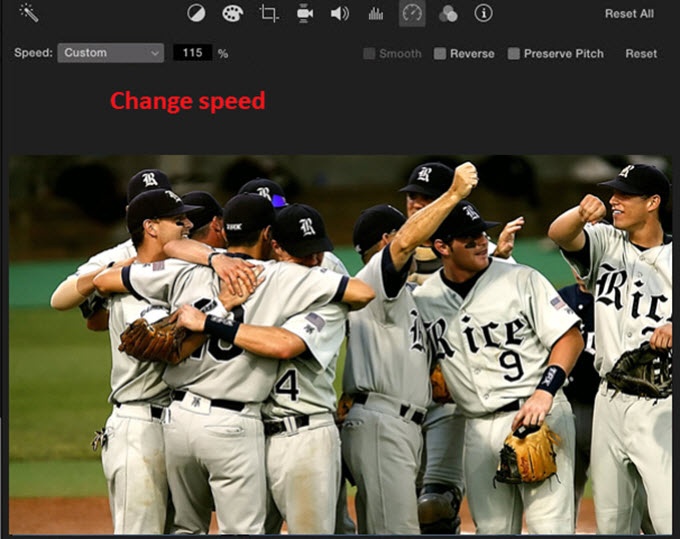Open clip filter and audio effects
This screenshot has width=680, height=539.
pos(448,13)
